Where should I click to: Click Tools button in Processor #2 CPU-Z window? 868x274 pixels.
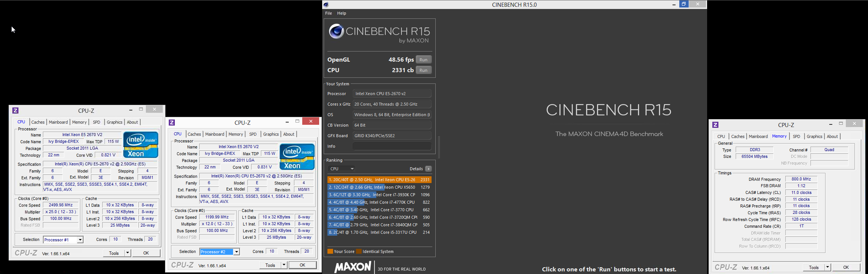pyautogui.click(x=271, y=265)
